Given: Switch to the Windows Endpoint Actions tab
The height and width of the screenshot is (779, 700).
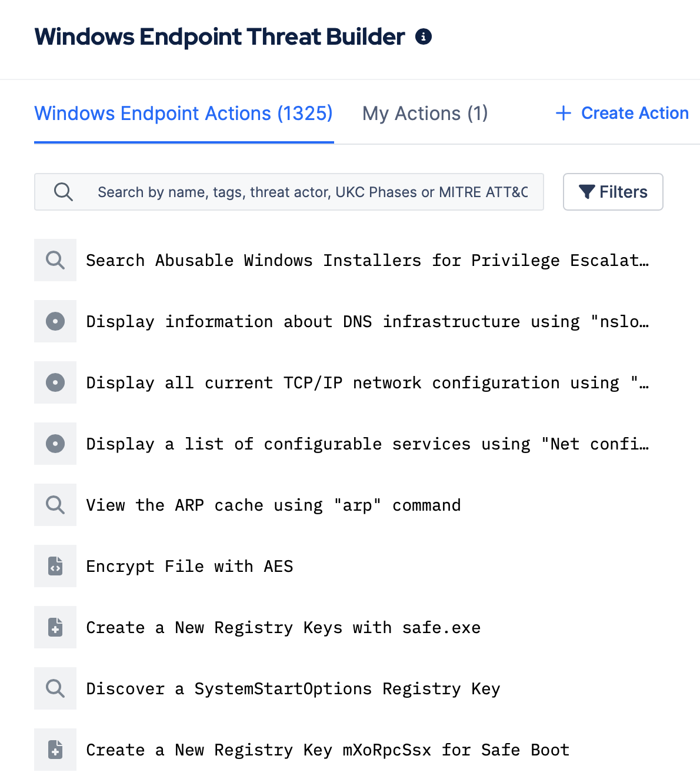Looking at the screenshot, I should point(184,114).
